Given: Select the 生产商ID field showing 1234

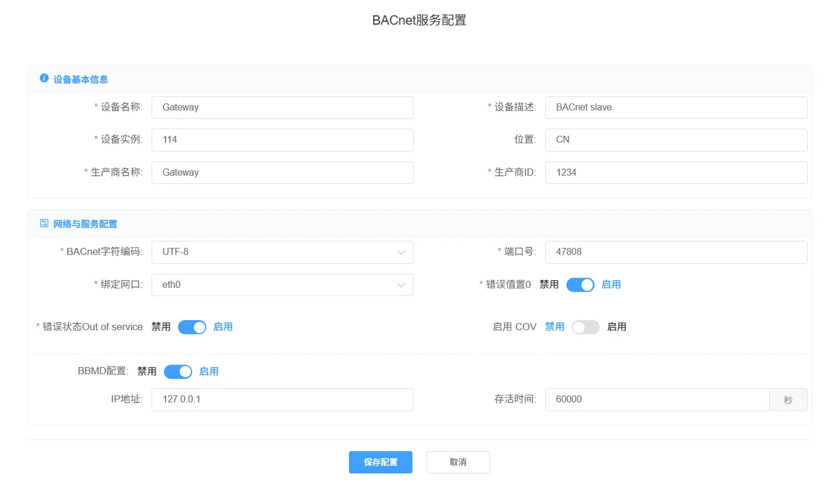Looking at the screenshot, I should [676, 172].
